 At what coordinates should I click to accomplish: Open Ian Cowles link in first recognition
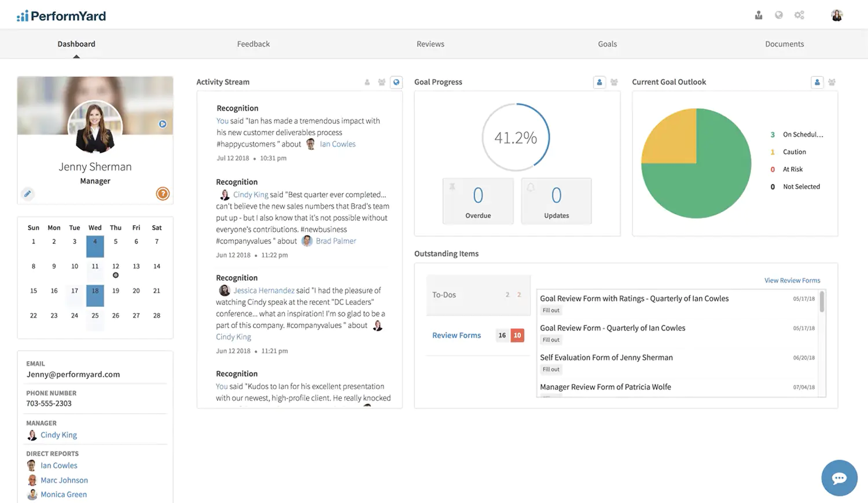338,144
